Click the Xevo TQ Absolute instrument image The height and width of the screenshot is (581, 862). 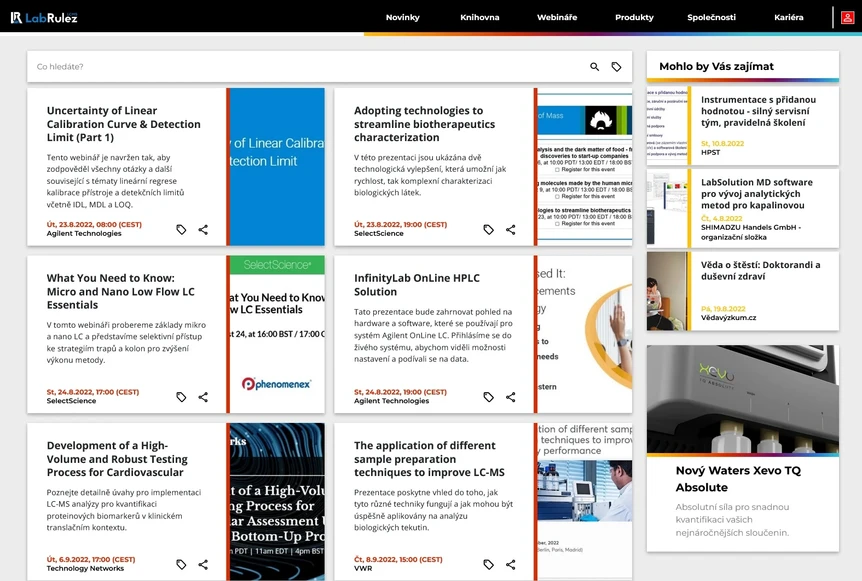tap(743, 399)
